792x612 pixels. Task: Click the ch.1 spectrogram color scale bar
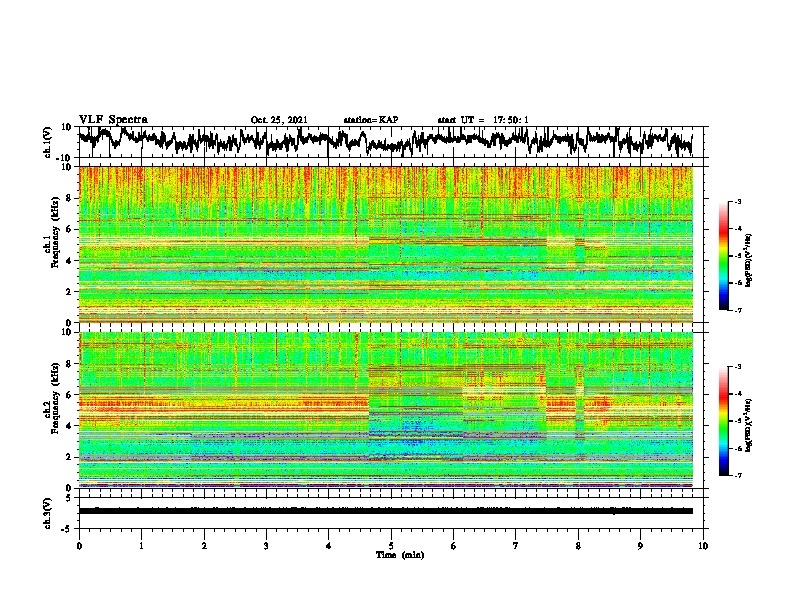(x=723, y=256)
